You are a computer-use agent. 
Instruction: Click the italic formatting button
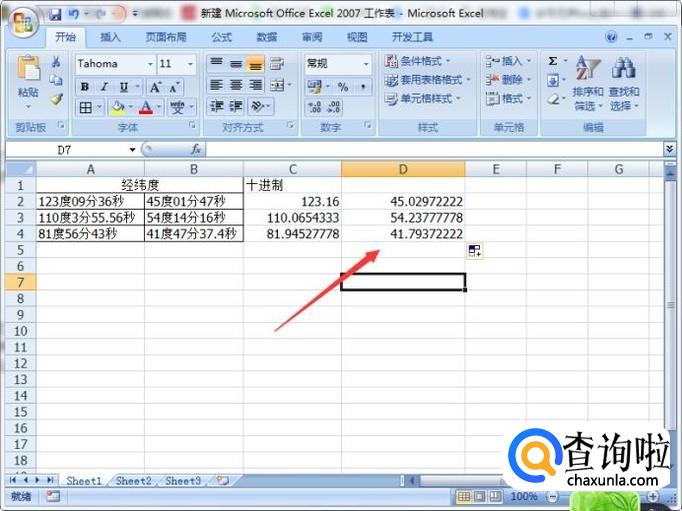(x=103, y=86)
